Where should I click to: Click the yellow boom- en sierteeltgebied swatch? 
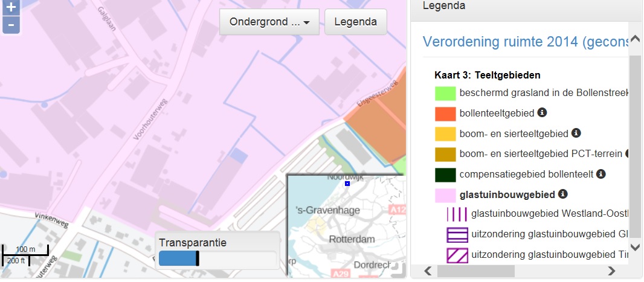445,134
